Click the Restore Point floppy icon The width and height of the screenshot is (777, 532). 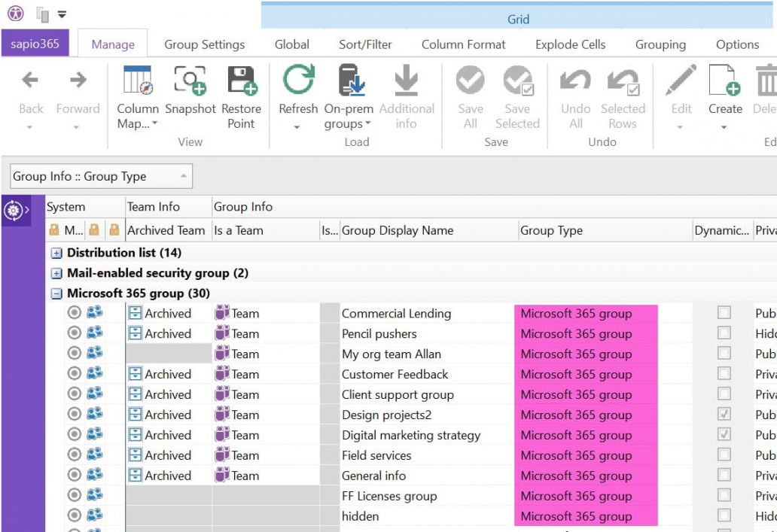click(242, 80)
